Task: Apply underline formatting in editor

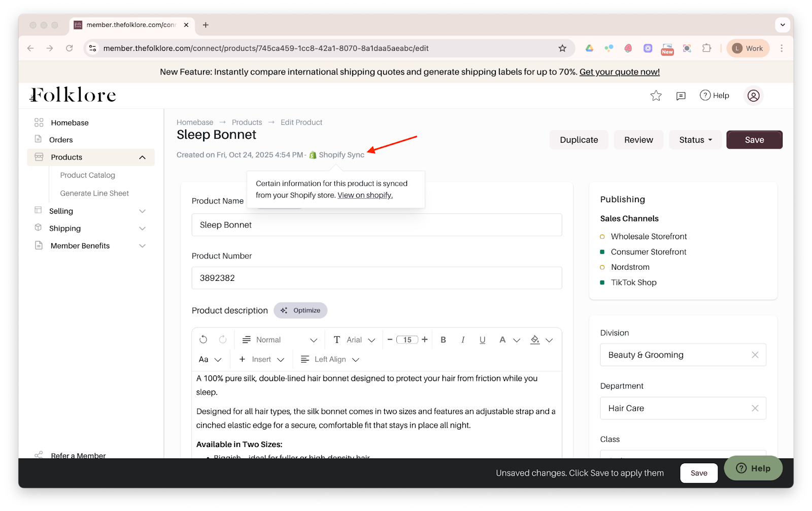Action: (x=482, y=340)
